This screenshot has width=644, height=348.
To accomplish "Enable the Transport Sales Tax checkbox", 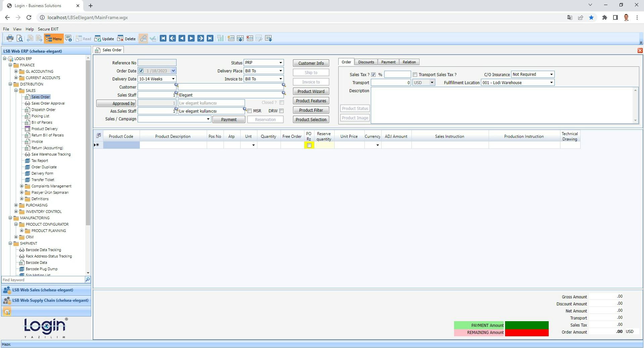I will point(414,74).
